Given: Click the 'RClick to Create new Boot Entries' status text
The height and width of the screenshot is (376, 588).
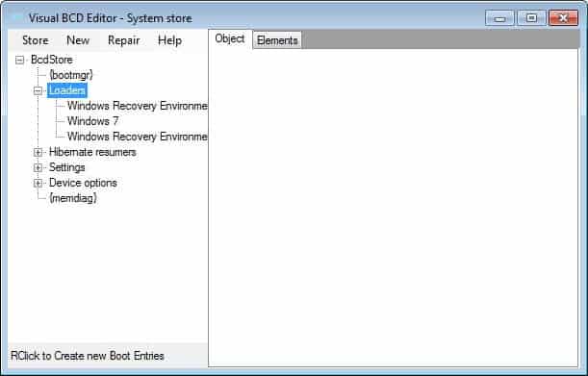Looking at the screenshot, I should (88, 356).
